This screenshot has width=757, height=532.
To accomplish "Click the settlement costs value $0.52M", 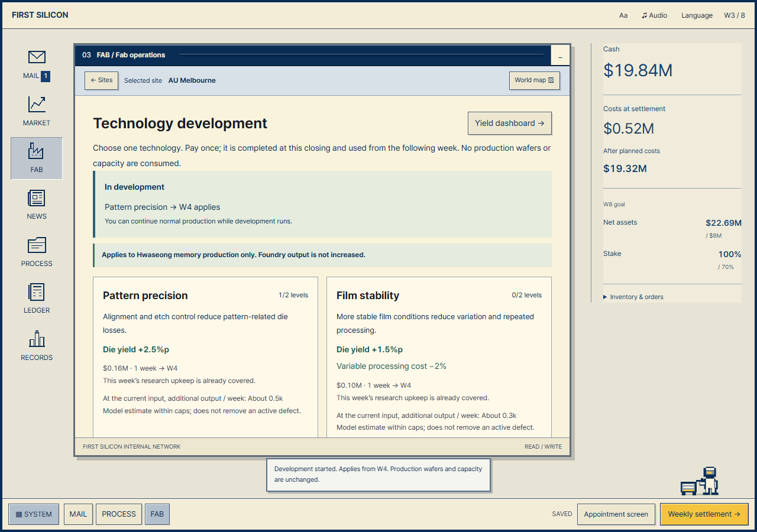I will click(x=629, y=128).
